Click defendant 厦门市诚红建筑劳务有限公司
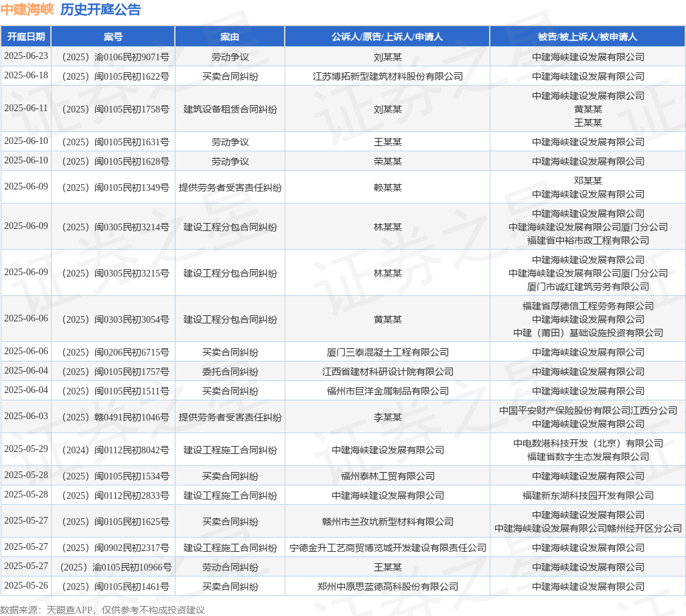 click(588, 287)
